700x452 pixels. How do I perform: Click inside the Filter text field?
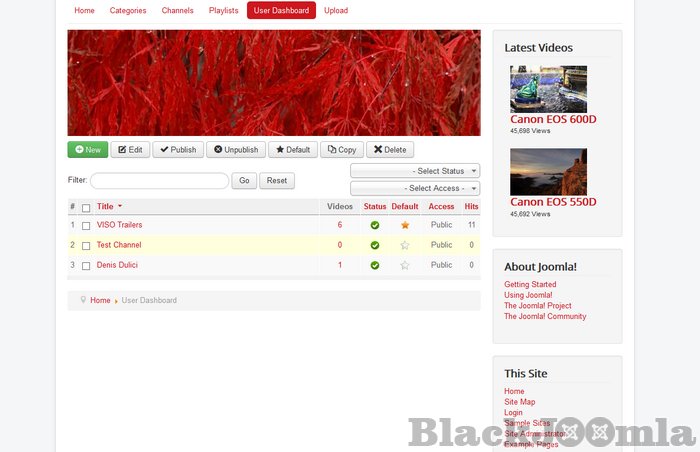(x=159, y=181)
